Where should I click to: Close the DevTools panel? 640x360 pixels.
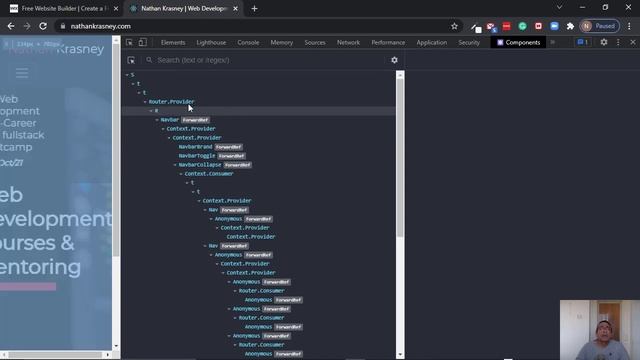(x=633, y=42)
